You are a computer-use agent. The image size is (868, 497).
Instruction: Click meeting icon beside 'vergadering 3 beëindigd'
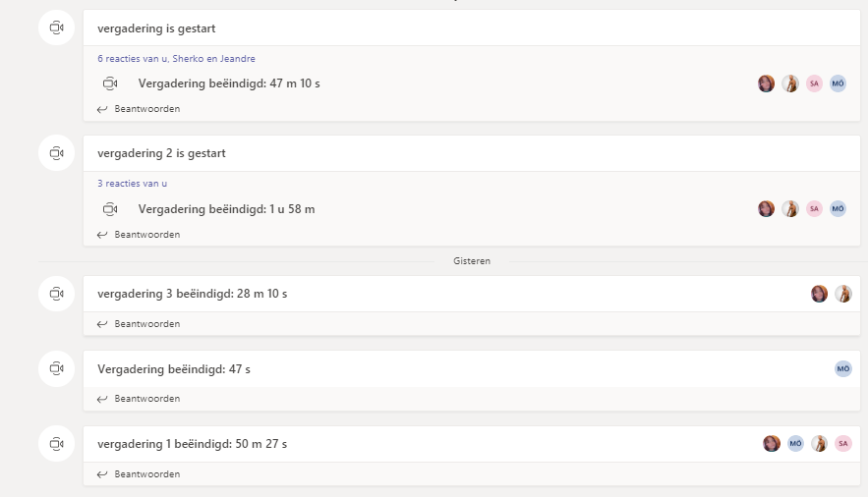(56, 294)
